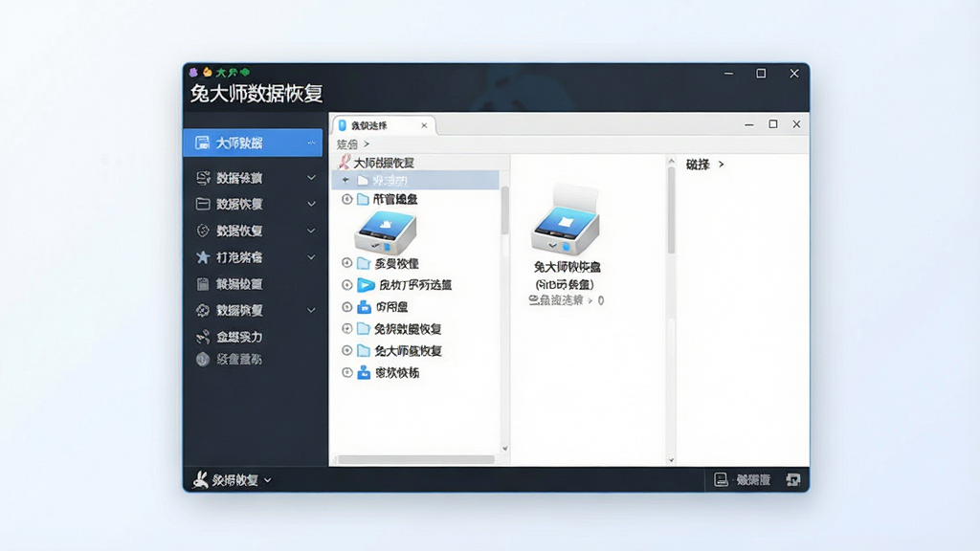Click the arrow beside the right pane heading
980x551 pixels.
(x=722, y=165)
